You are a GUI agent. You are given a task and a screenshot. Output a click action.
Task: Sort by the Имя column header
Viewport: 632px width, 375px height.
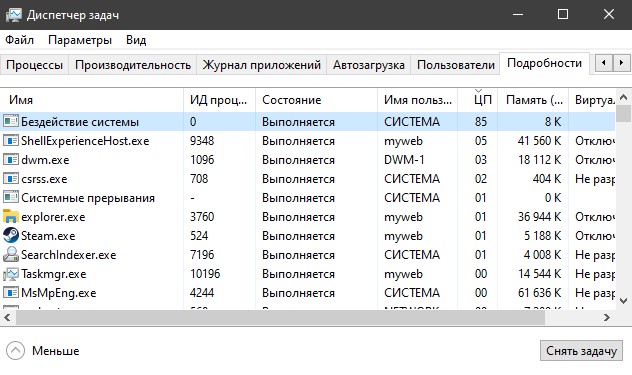[x=92, y=100]
